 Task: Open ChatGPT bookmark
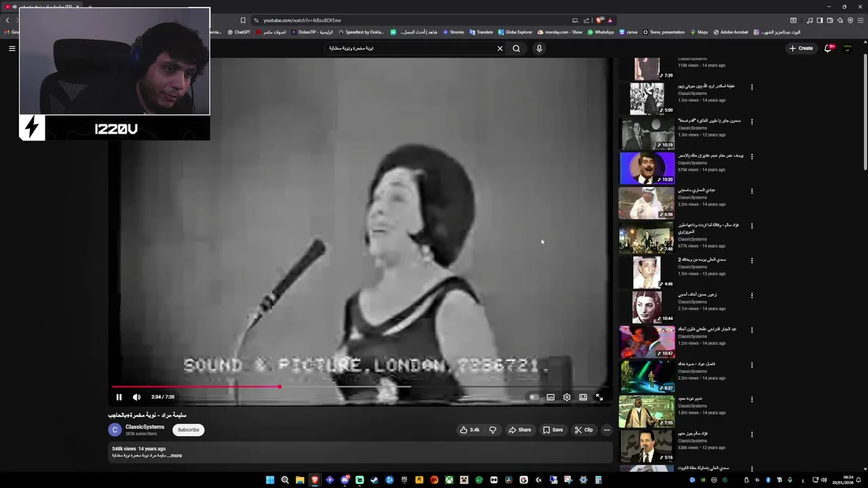click(239, 32)
